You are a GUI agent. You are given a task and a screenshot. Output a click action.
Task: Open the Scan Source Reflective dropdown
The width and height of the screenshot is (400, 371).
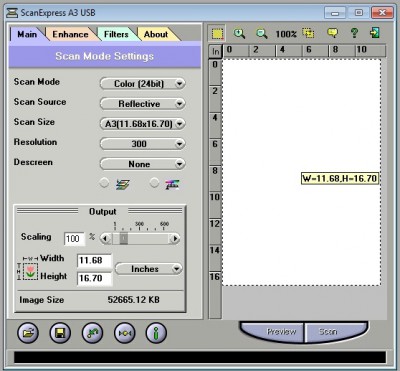143,104
